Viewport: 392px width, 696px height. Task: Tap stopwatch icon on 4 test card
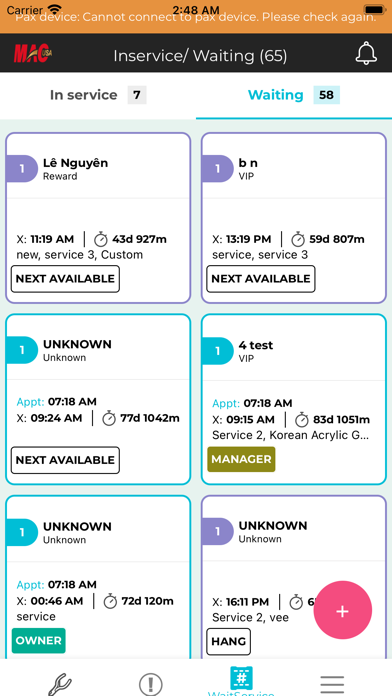click(302, 419)
